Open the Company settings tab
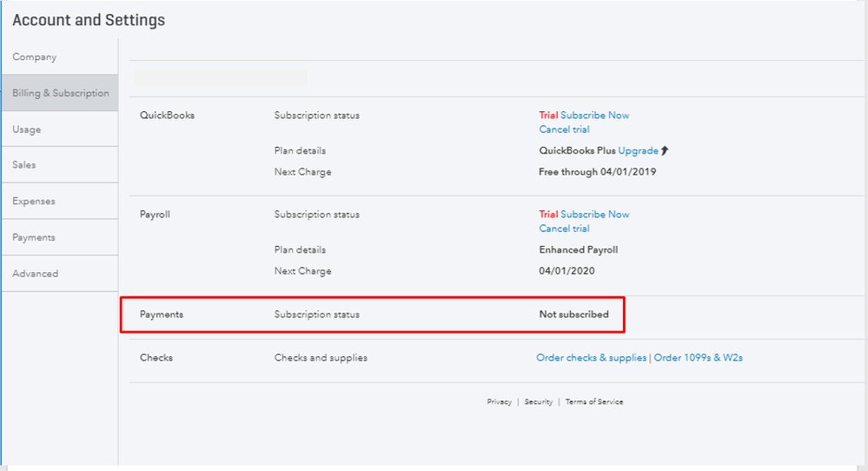This screenshot has height=471, width=868. [35, 57]
